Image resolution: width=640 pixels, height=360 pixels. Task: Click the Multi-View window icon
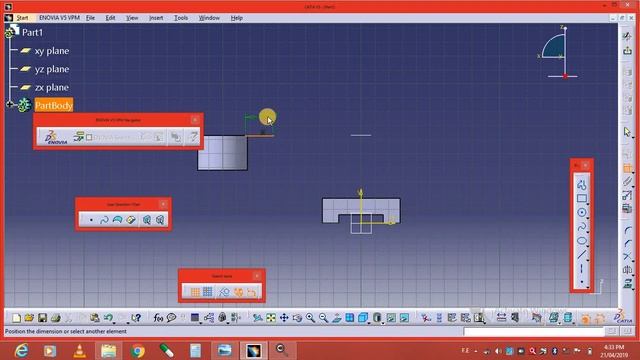[x=350, y=318]
